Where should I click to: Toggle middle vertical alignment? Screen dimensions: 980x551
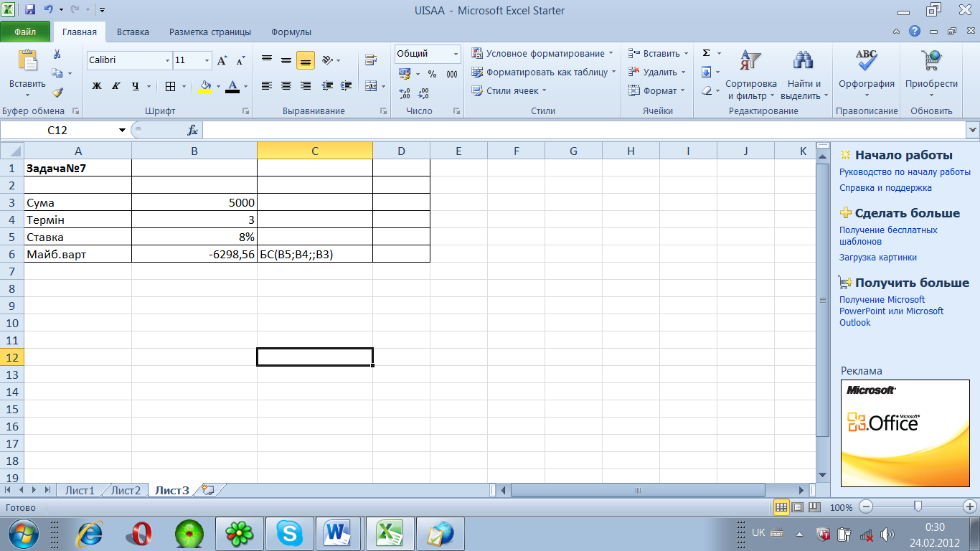286,60
